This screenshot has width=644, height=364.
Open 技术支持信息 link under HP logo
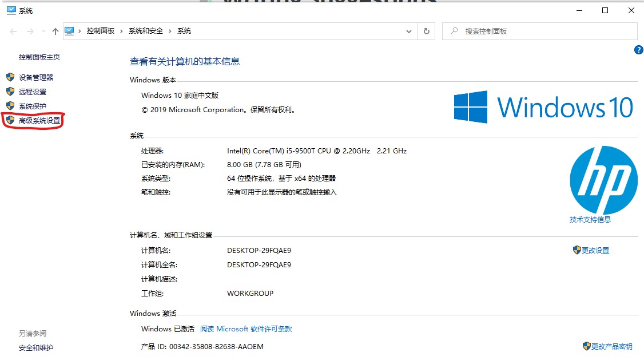pos(590,219)
